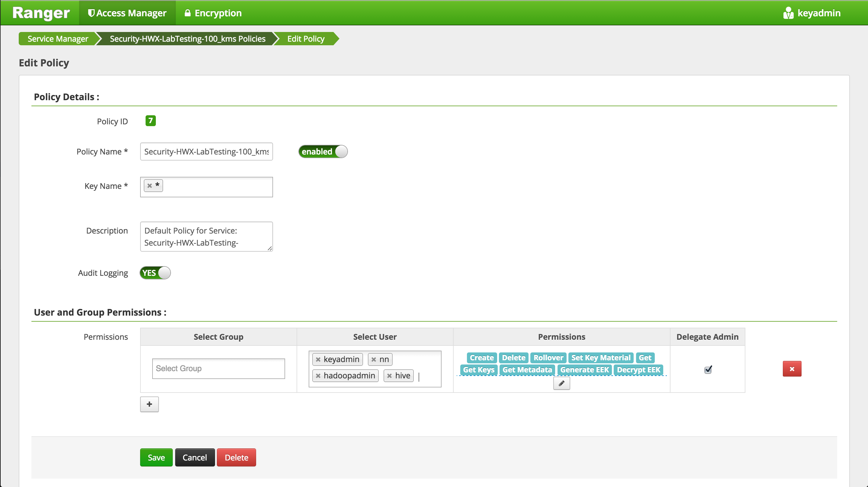Image resolution: width=868 pixels, height=487 pixels.
Task: Click the Policy ID badge 7
Action: coord(151,120)
